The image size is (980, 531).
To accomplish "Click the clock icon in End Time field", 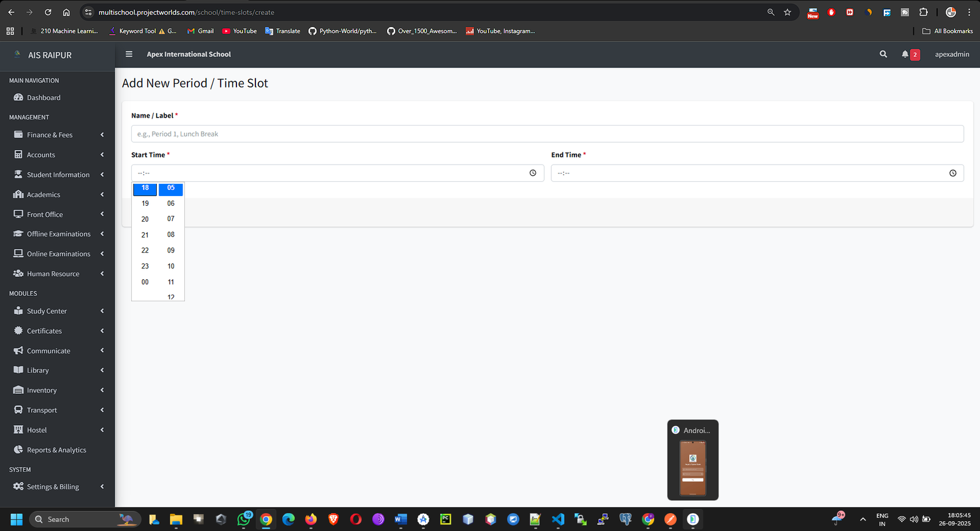I will [x=952, y=173].
